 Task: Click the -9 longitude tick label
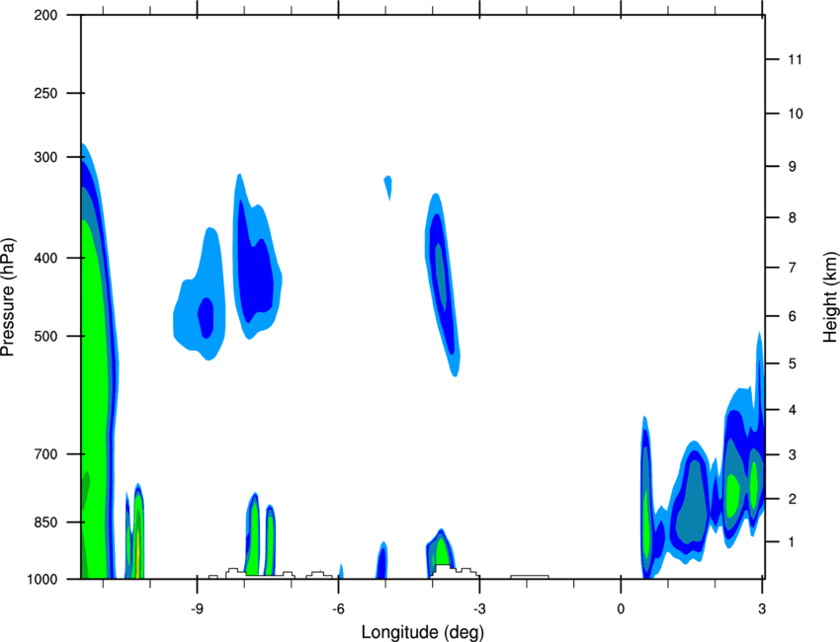(197, 609)
